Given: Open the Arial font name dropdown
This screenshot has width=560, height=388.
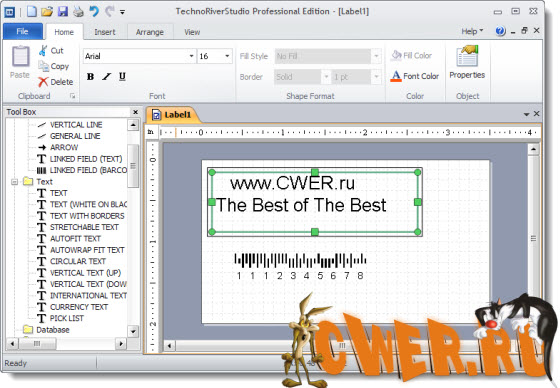Looking at the screenshot, I should click(x=191, y=56).
